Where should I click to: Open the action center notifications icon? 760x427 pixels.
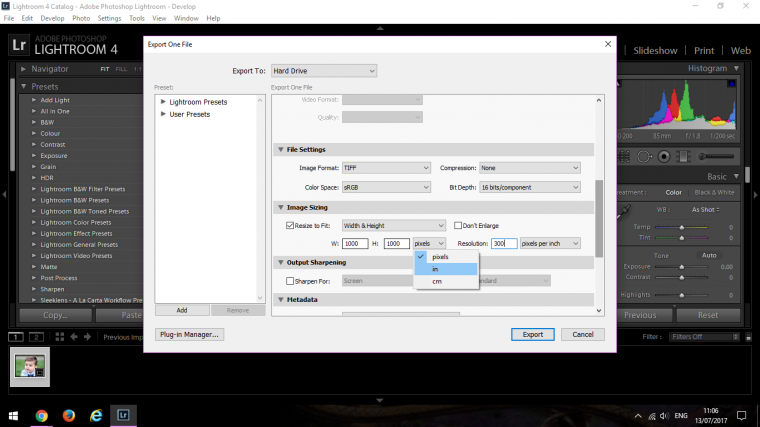(742, 415)
